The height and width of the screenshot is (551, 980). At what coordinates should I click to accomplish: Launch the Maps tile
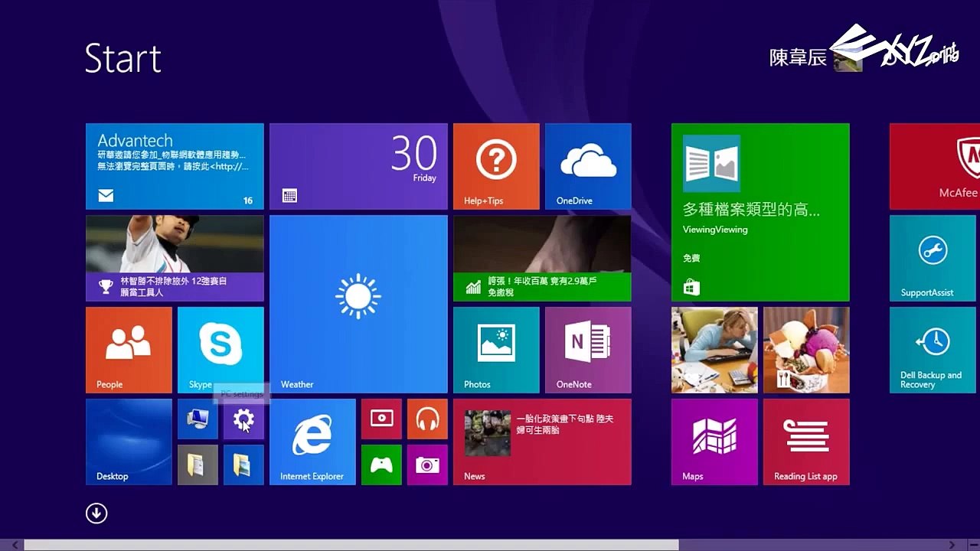[x=714, y=442]
